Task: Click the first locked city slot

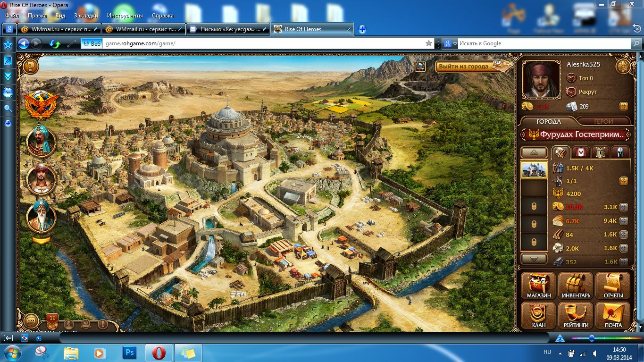Action: pos(534,206)
